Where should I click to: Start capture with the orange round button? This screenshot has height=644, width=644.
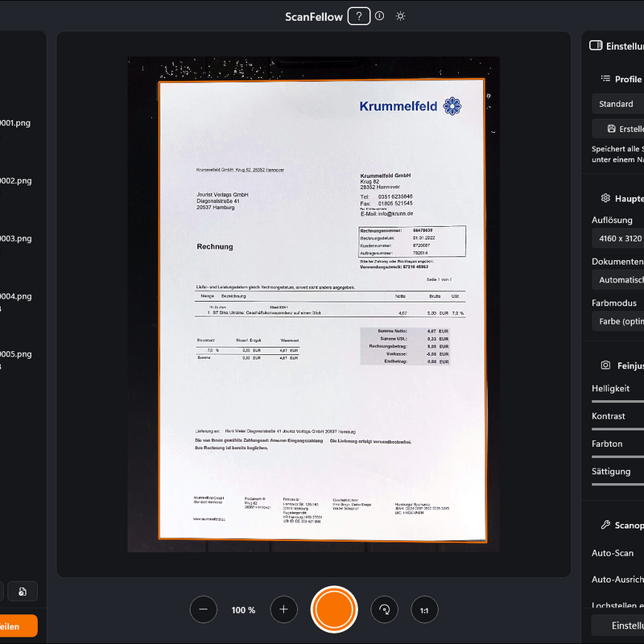tap(334, 609)
